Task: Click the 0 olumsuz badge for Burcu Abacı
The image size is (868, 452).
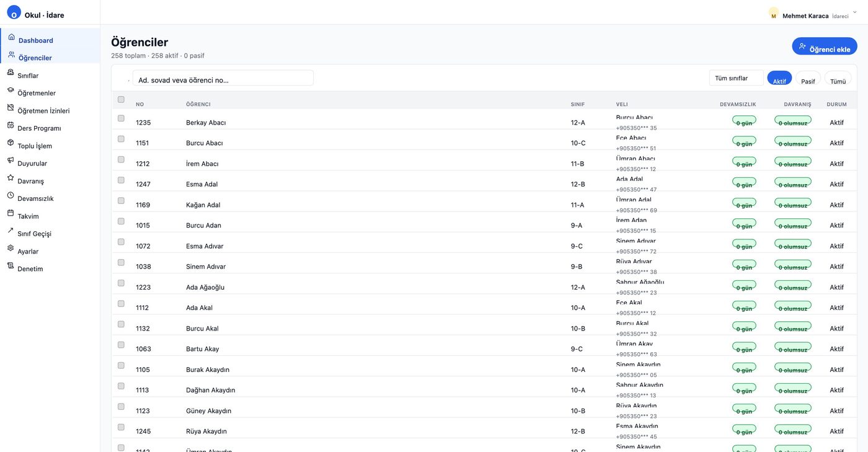Action: point(793,142)
